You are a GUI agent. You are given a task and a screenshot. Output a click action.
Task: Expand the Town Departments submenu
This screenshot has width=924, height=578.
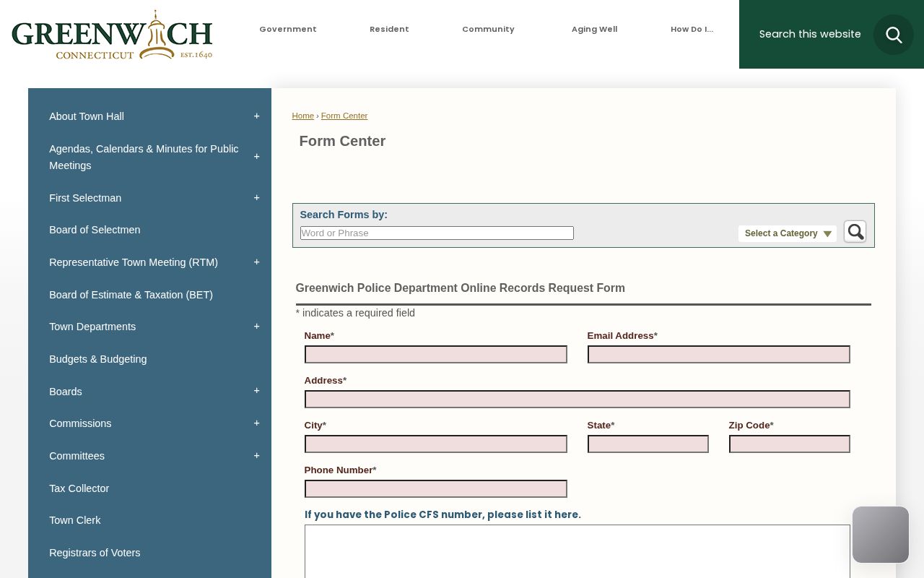click(256, 327)
